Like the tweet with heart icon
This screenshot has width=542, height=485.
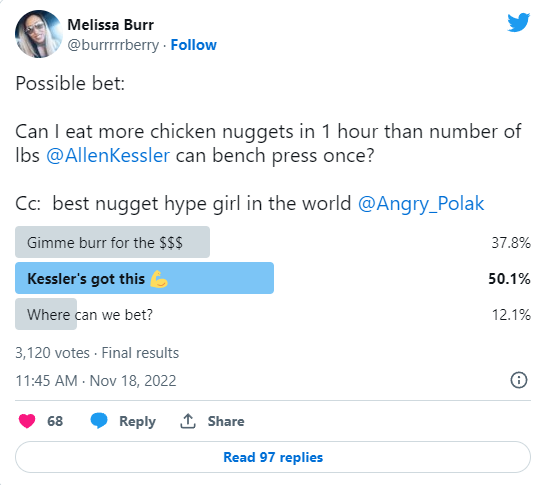click(27, 421)
